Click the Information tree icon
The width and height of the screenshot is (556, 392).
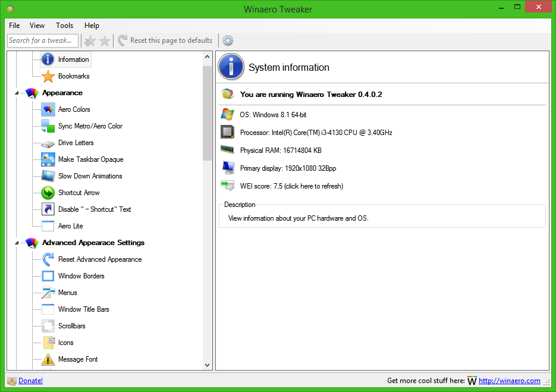pyautogui.click(x=48, y=59)
